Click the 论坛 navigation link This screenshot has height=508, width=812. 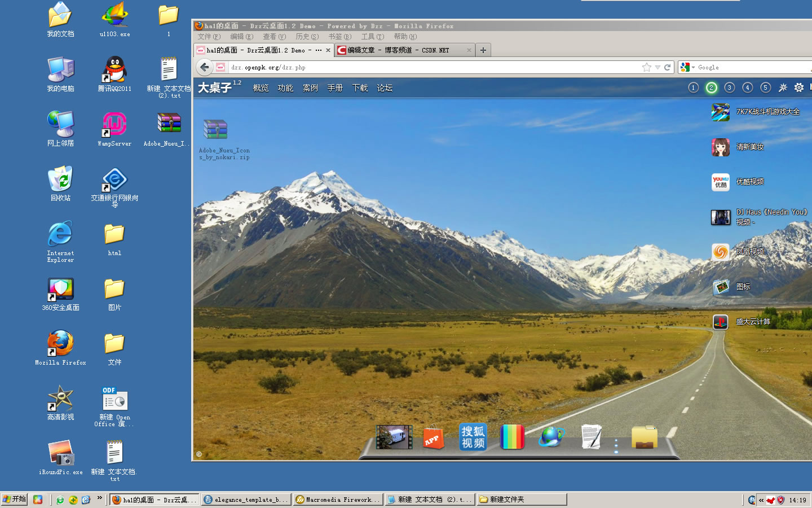coord(385,88)
